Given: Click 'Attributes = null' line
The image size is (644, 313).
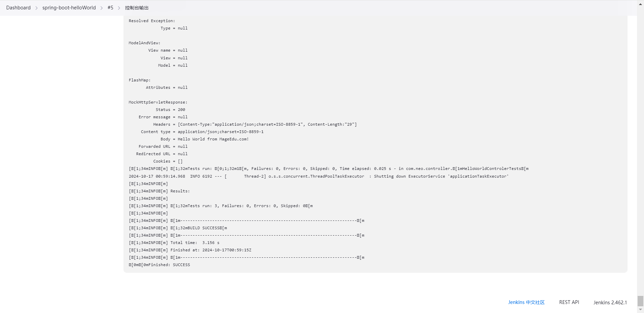Looking at the screenshot, I should (x=167, y=87).
